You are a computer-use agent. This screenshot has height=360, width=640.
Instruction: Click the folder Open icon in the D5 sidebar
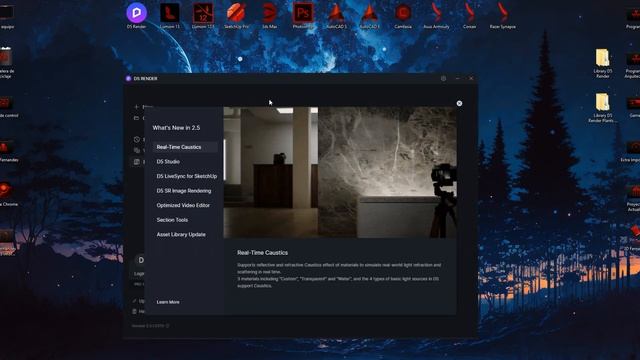point(136,118)
